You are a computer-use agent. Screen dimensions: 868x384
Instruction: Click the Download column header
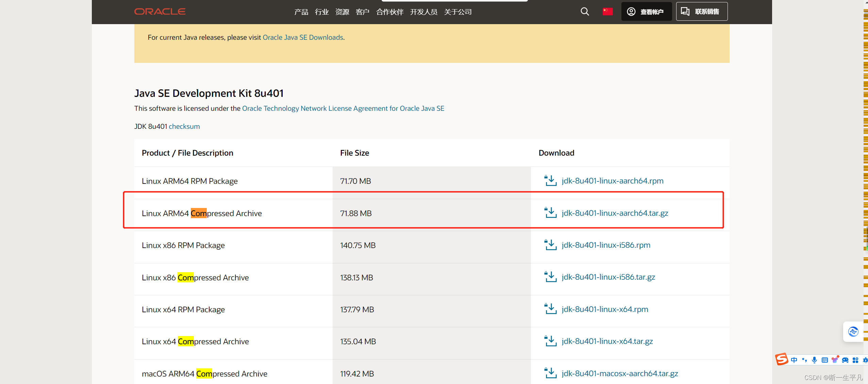pyautogui.click(x=556, y=153)
